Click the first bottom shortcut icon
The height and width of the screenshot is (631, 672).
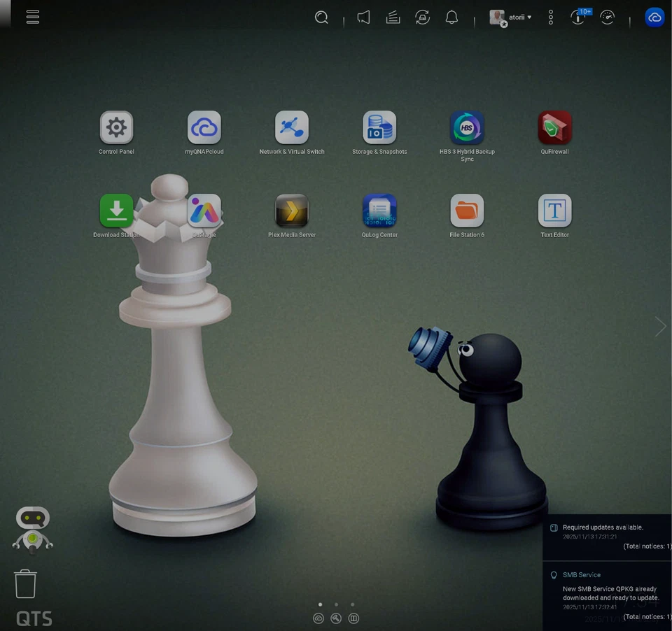(318, 618)
